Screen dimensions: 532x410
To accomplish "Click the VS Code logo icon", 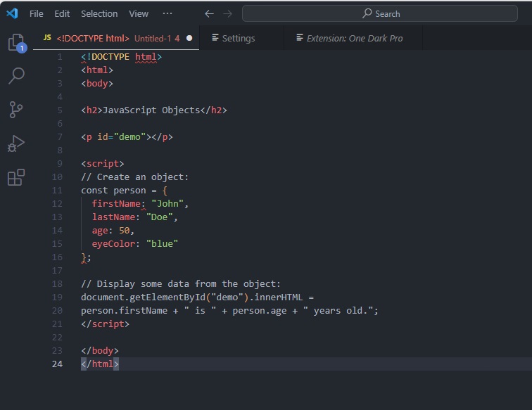I will (x=12, y=13).
